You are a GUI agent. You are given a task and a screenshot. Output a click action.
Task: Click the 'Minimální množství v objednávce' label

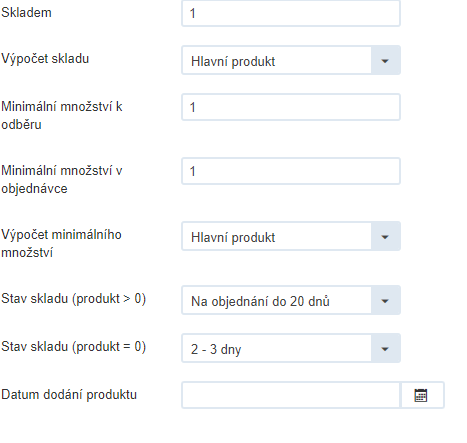(x=62, y=180)
